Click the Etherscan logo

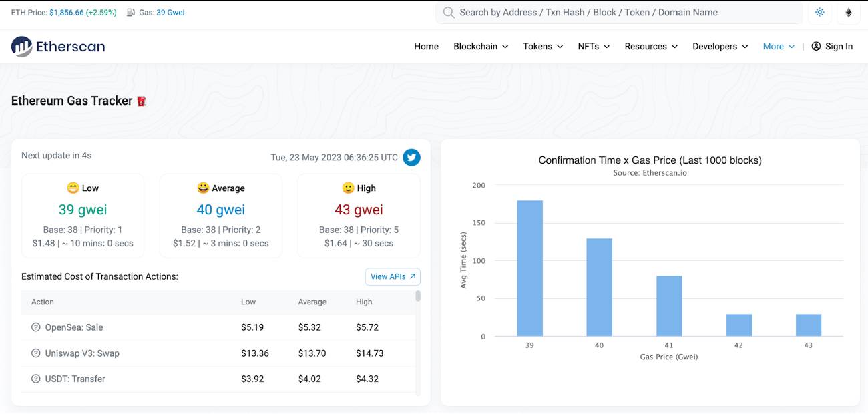click(58, 47)
